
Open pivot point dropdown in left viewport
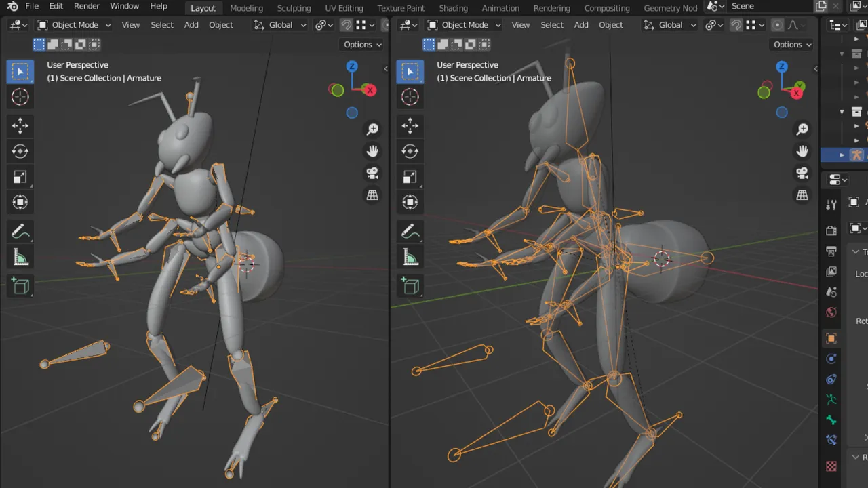[324, 25]
